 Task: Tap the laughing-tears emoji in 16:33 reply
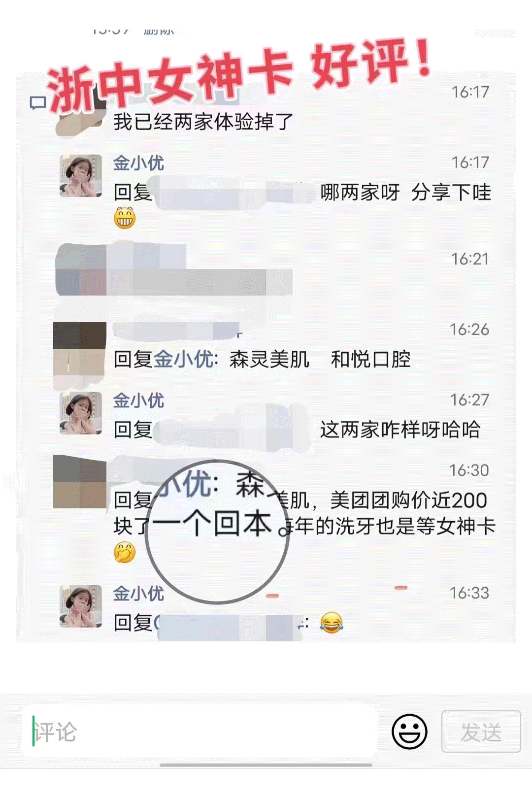point(332,623)
